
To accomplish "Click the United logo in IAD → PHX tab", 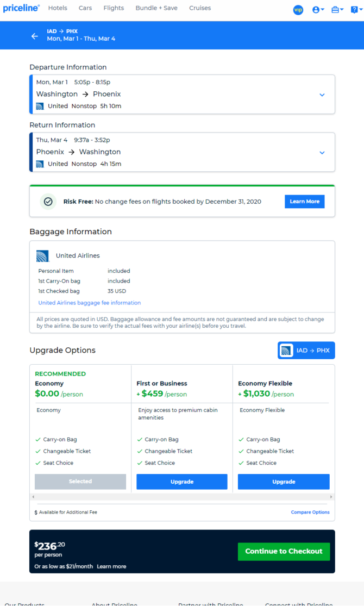I will pos(286,351).
